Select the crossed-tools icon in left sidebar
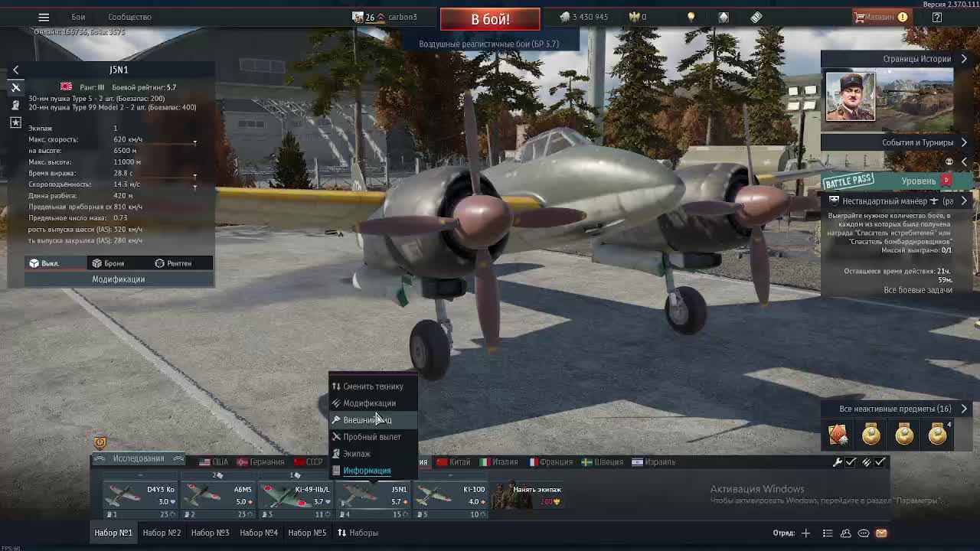980x551 pixels. (15, 87)
